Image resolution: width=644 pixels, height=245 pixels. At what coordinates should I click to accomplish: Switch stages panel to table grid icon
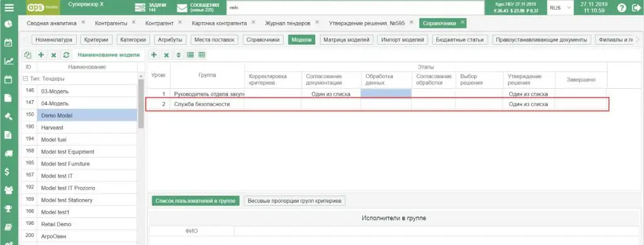(x=202, y=55)
